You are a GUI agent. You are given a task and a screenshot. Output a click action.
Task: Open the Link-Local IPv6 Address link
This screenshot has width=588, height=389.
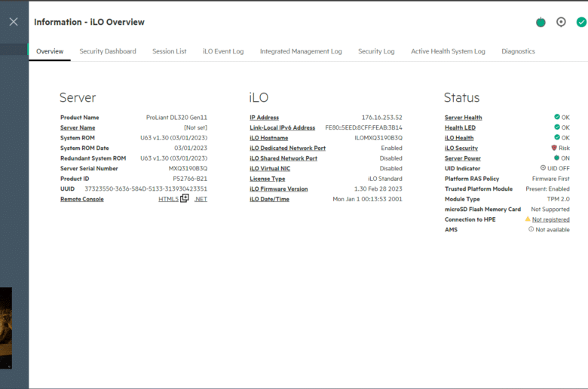[283, 127]
